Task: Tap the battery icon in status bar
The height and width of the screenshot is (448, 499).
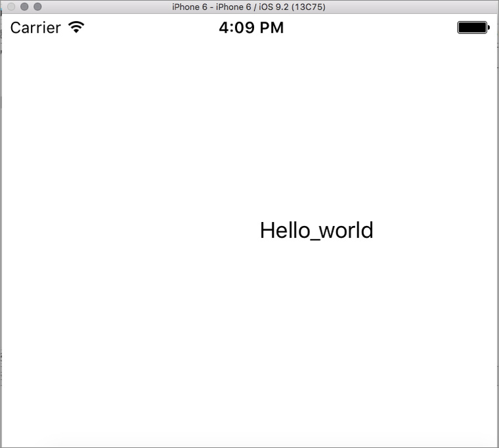Action: (x=473, y=28)
